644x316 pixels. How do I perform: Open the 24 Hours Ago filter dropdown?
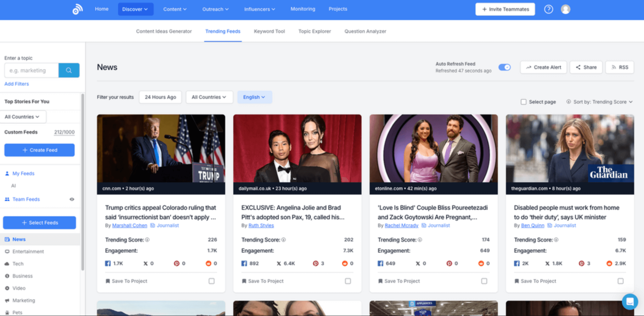160,97
